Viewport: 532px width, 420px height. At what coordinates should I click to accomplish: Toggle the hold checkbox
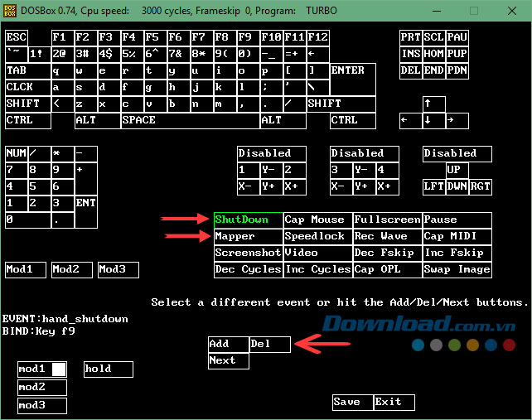109,369
